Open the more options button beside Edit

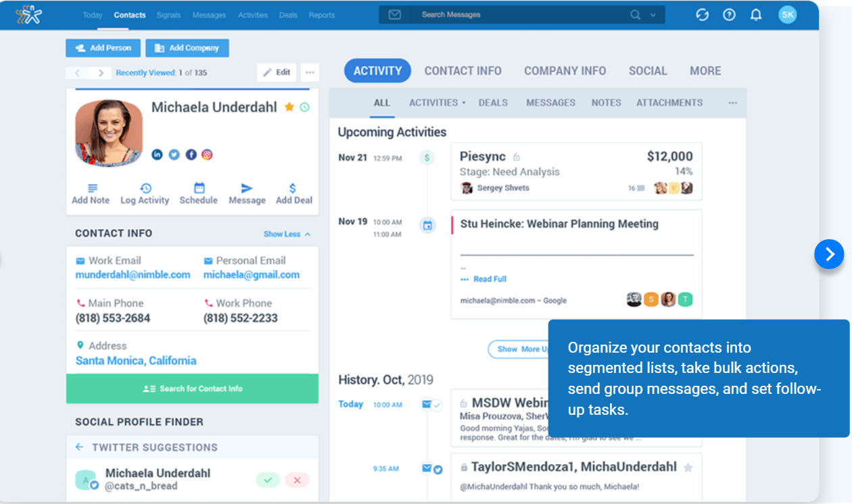(310, 72)
